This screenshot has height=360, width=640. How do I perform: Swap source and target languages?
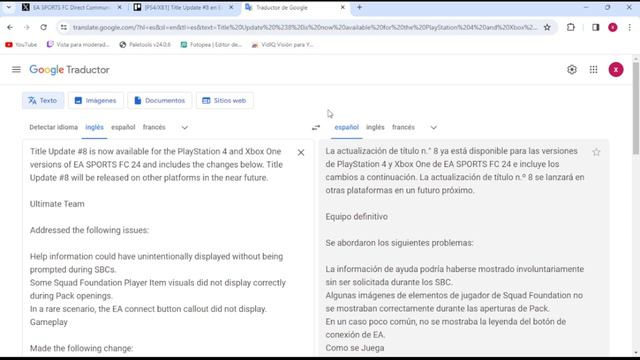click(316, 127)
